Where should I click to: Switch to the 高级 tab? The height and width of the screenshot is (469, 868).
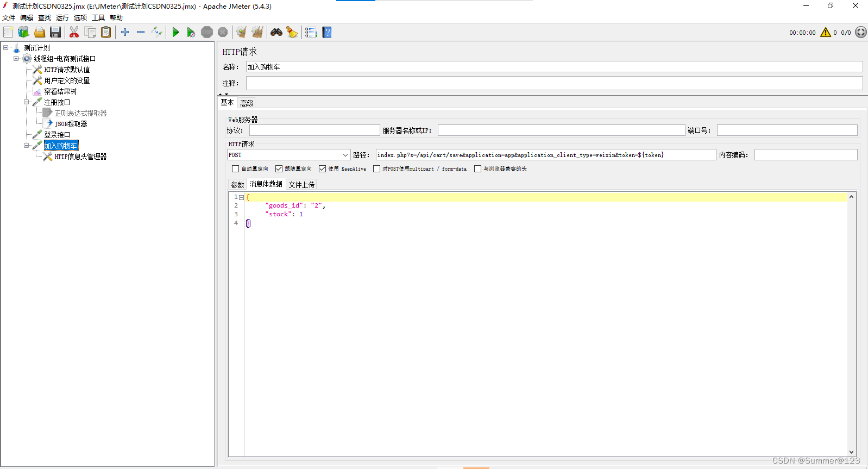247,103
